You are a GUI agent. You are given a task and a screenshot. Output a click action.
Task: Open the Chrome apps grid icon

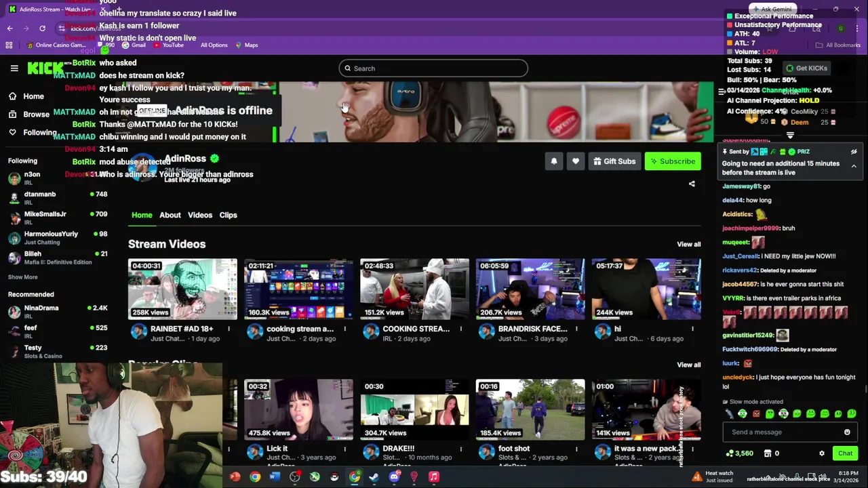[9, 45]
